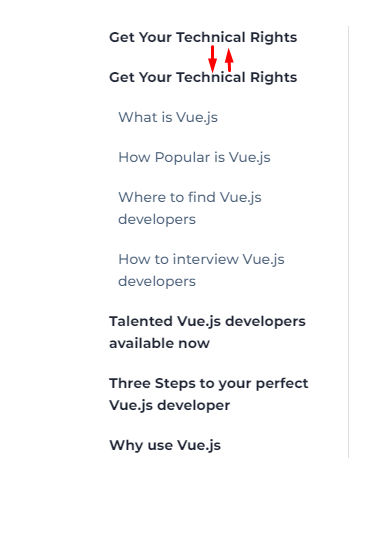Click the word 'Popular' in the contents list
This screenshot has width=388, height=543.
[x=182, y=158]
